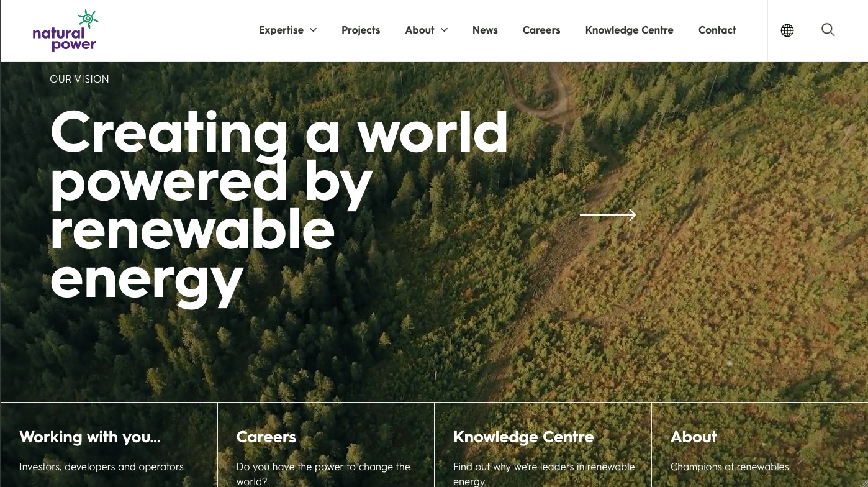Screen dimensions: 868x487
Task: Go to the Projects page
Action: coord(361,30)
